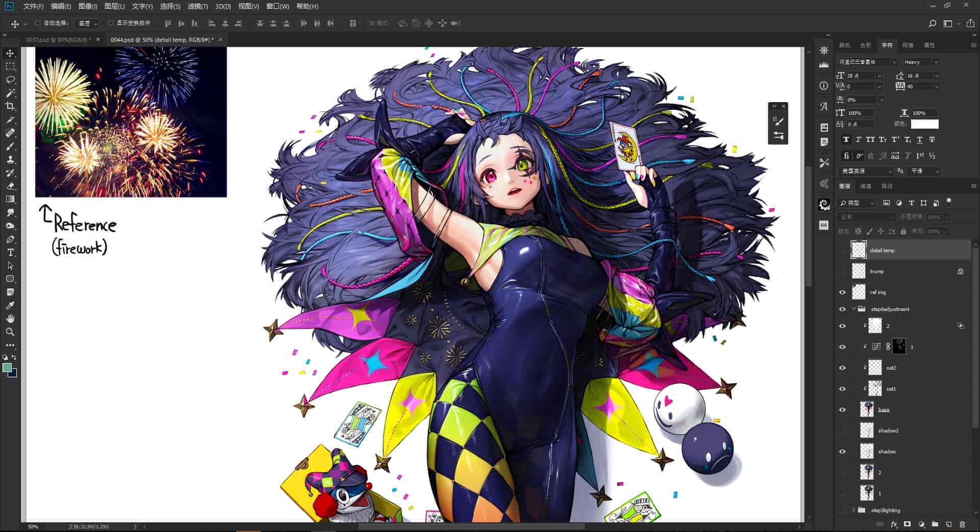Open layer filter type dropdown
980x532 pixels.
857,203
